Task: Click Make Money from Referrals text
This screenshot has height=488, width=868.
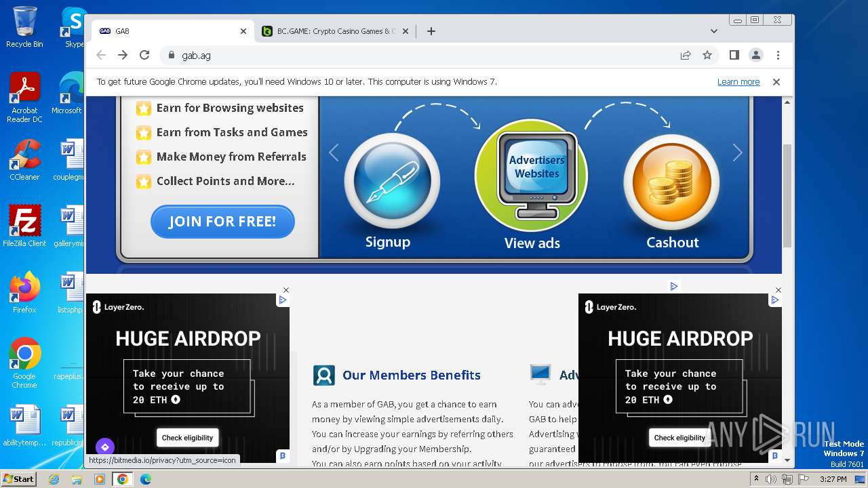Action: pos(231,157)
